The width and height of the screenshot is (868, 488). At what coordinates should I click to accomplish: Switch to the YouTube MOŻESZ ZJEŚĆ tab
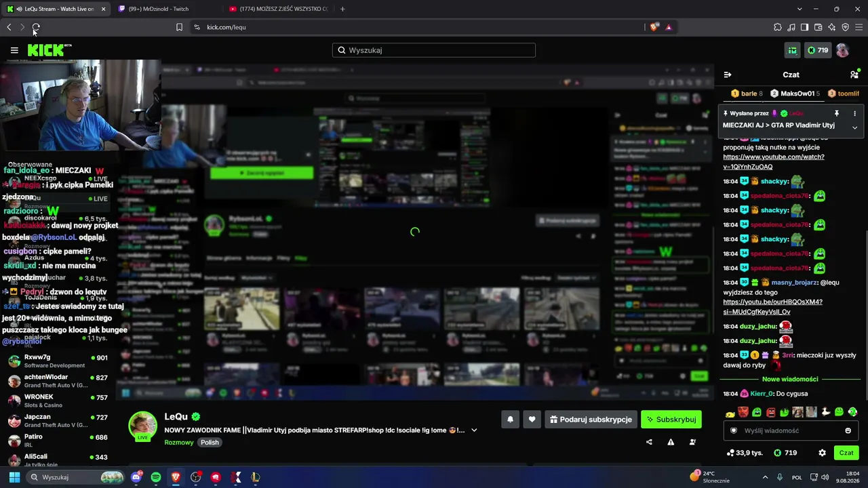point(278,9)
